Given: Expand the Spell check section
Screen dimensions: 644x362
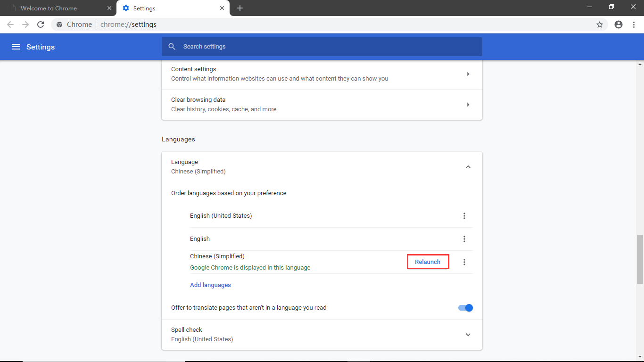Looking at the screenshot, I should coord(468,335).
